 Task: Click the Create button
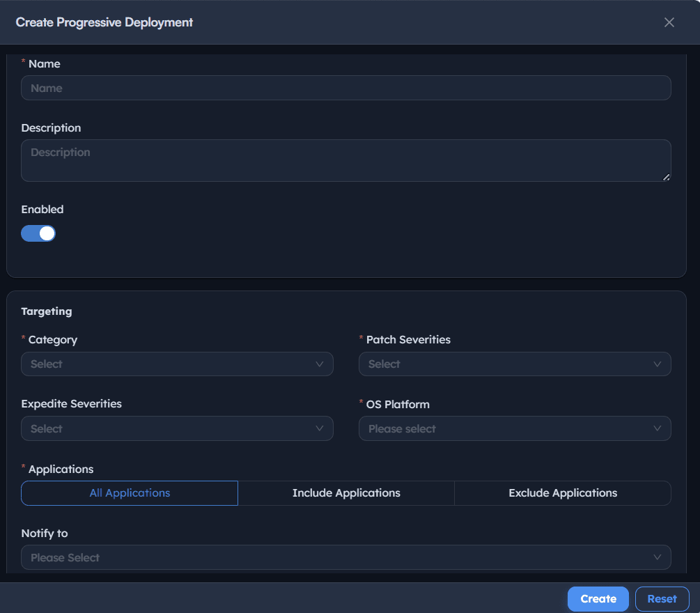(x=598, y=598)
